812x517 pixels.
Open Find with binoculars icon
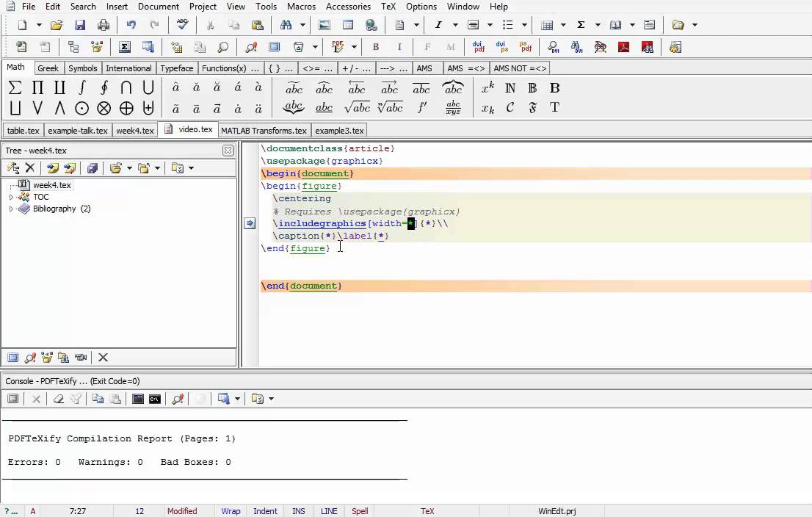point(286,25)
